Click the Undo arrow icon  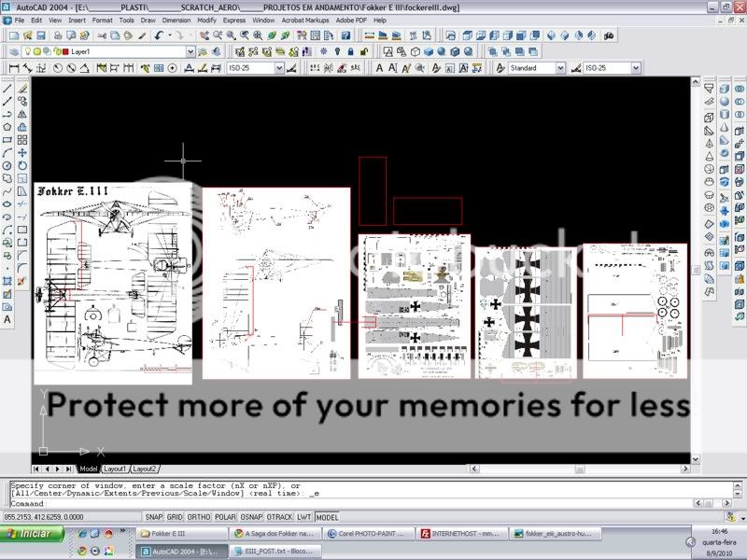tap(160, 35)
